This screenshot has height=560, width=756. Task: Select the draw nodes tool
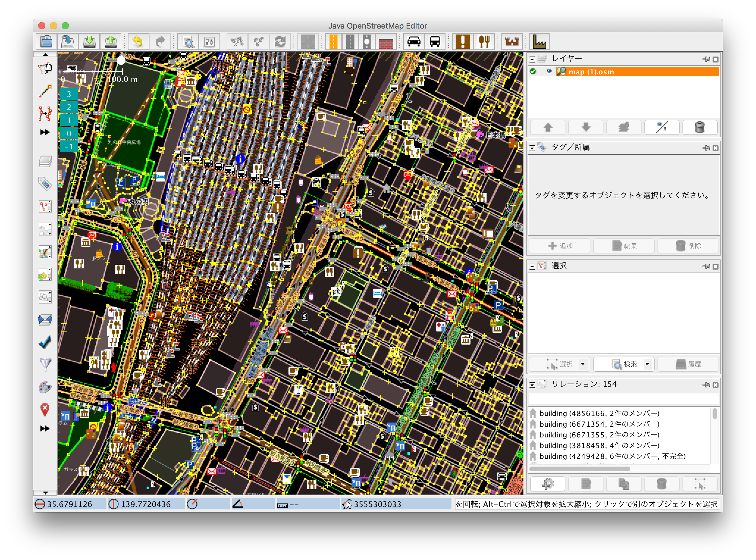(45, 91)
